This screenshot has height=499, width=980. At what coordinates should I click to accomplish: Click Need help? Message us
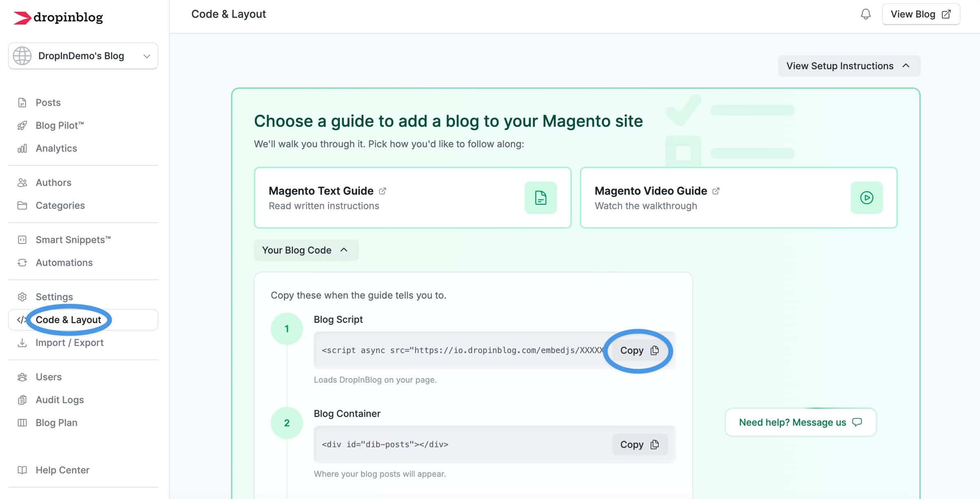800,422
